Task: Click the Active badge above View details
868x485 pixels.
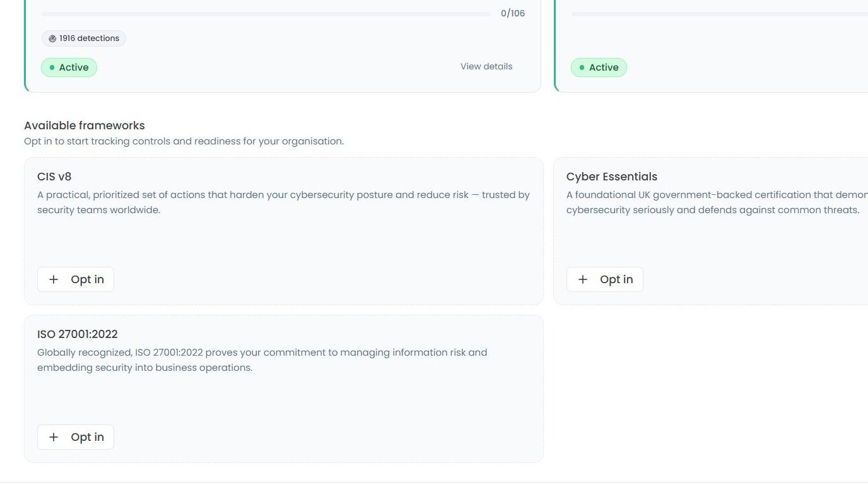Action: pos(69,67)
